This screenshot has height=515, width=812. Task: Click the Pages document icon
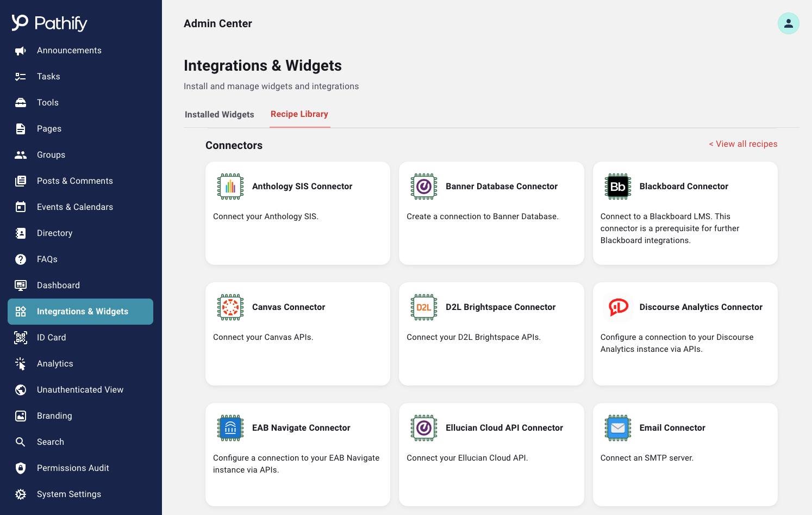click(21, 129)
